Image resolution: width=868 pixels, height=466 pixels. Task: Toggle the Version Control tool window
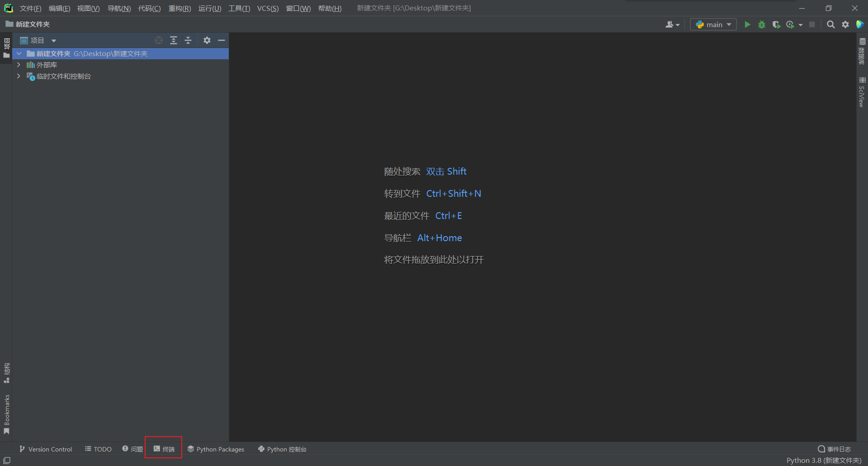pyautogui.click(x=45, y=449)
